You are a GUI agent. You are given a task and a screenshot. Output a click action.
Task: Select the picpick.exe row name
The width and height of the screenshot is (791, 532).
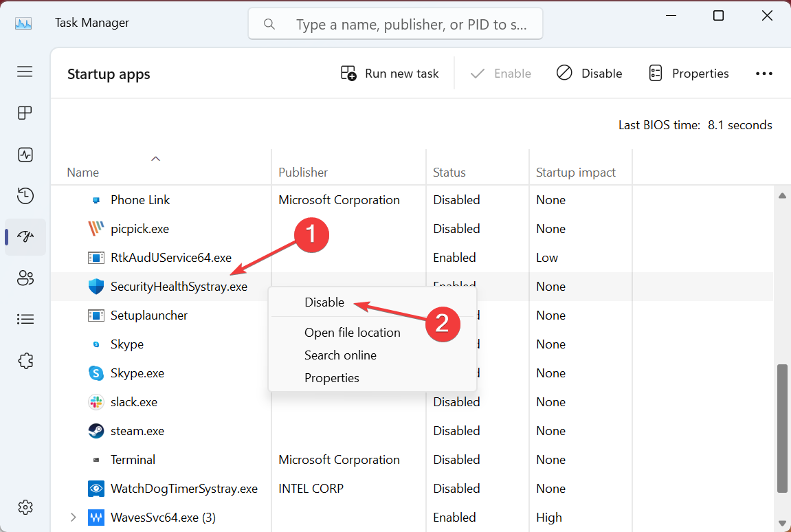[x=140, y=229]
